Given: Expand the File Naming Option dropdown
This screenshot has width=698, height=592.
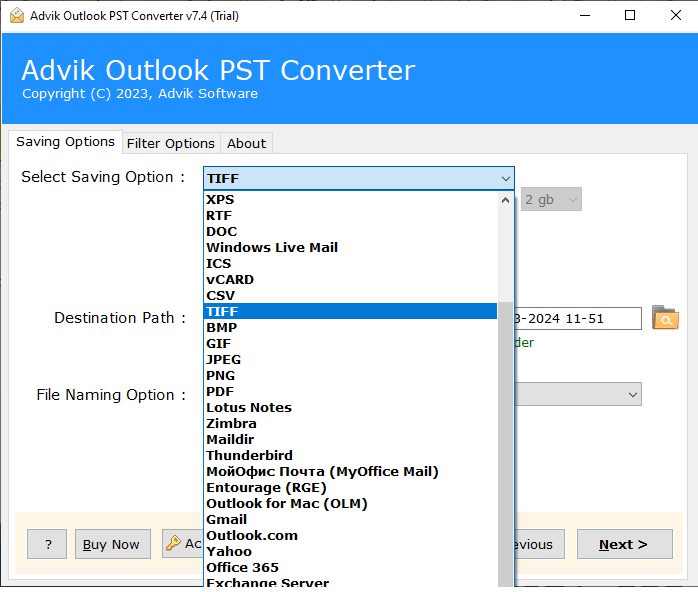Looking at the screenshot, I should tap(632, 394).
